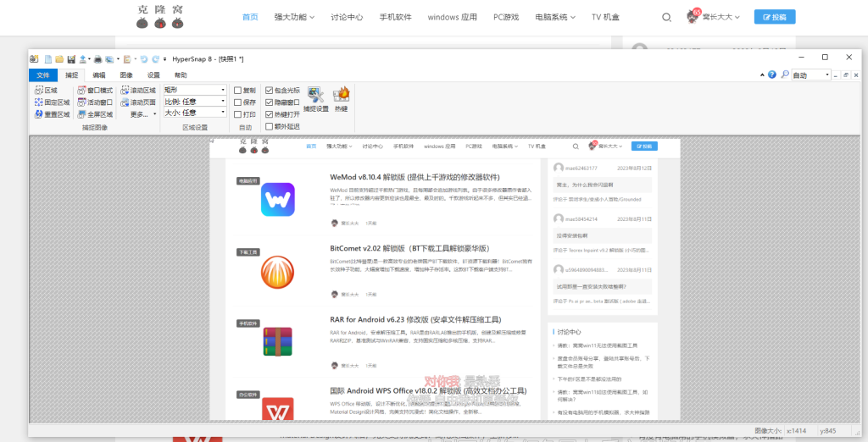
Task: Select the 固定区域 fixed region capture
Action: coord(52,102)
